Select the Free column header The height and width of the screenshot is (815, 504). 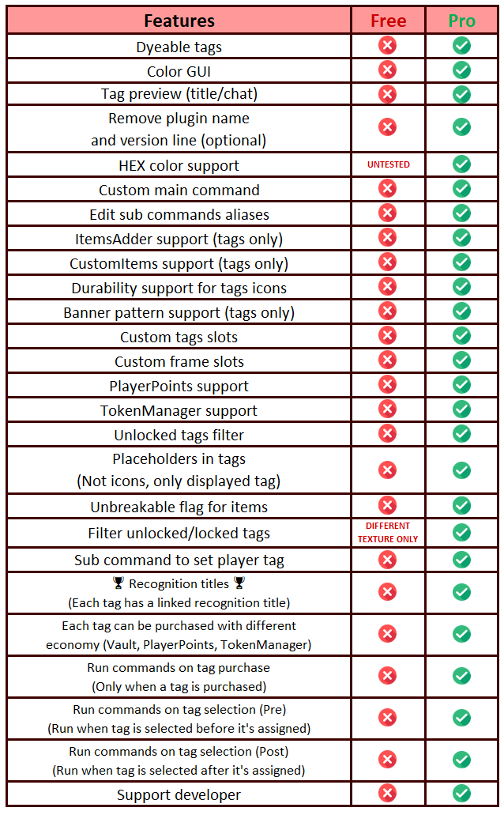click(x=388, y=21)
